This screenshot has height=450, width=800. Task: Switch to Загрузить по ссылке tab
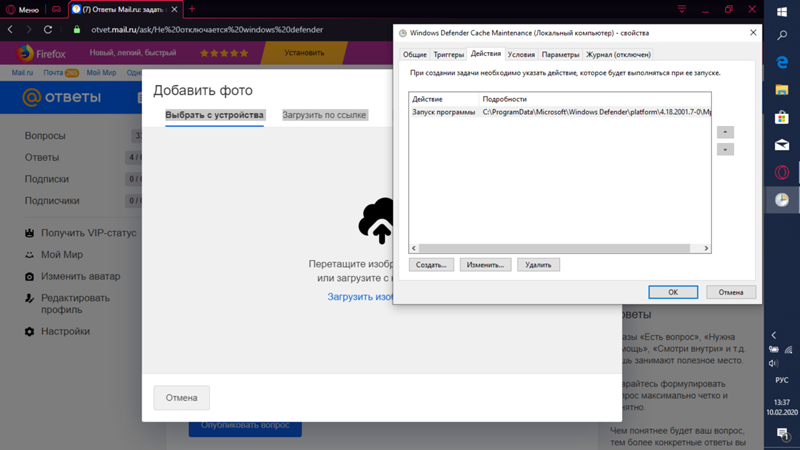pos(324,115)
